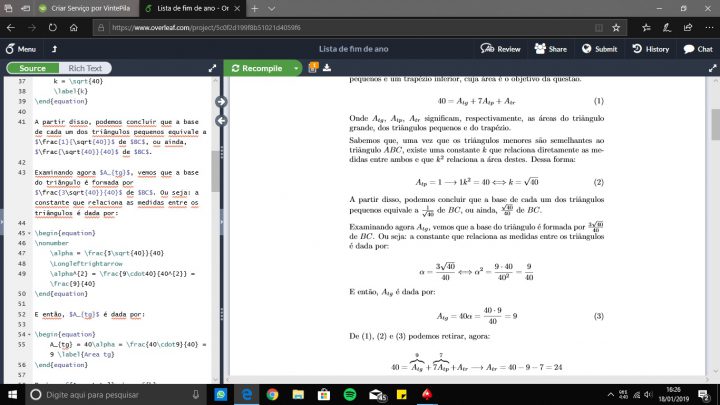Click the Submit button
Image resolution: width=720 pixels, height=405 pixels.
click(599, 49)
